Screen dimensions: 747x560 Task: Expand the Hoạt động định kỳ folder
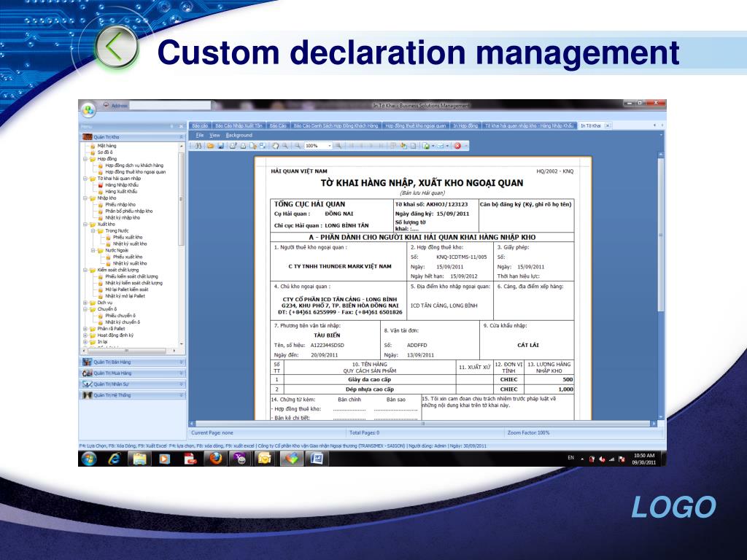click(85, 335)
